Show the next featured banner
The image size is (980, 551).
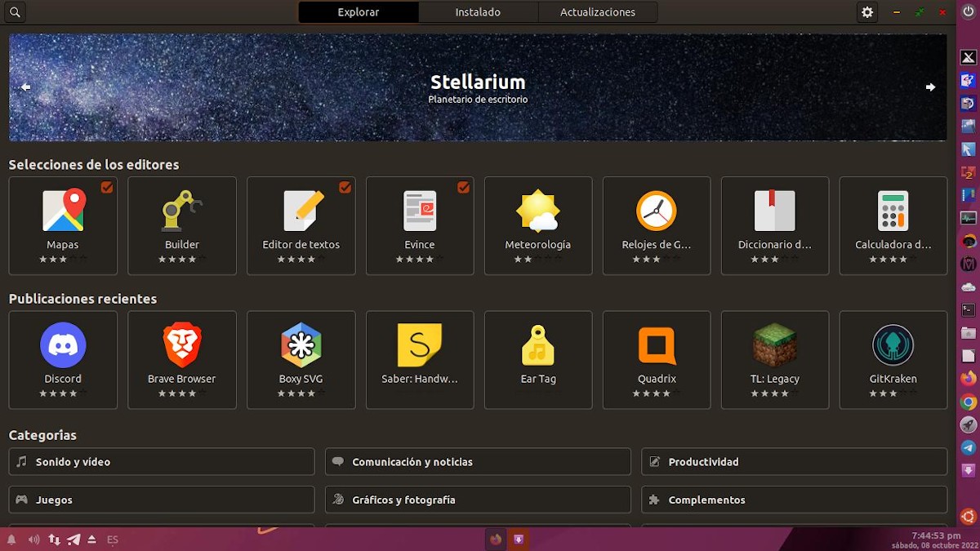click(x=930, y=87)
